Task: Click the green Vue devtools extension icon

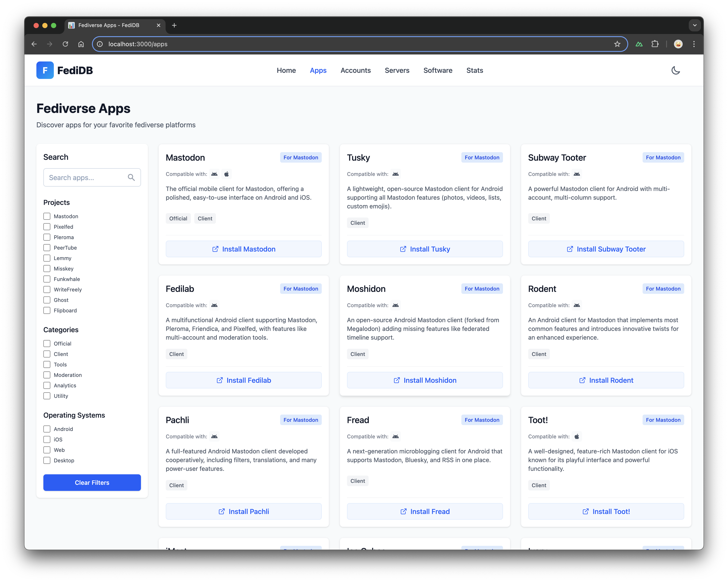Action: [639, 44]
